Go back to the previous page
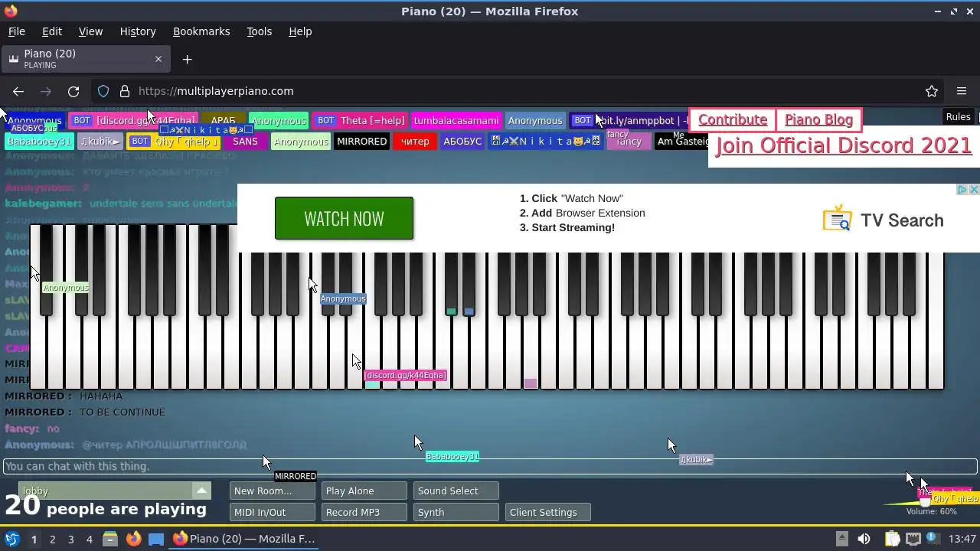Viewport: 980px width, 551px height. (x=18, y=91)
